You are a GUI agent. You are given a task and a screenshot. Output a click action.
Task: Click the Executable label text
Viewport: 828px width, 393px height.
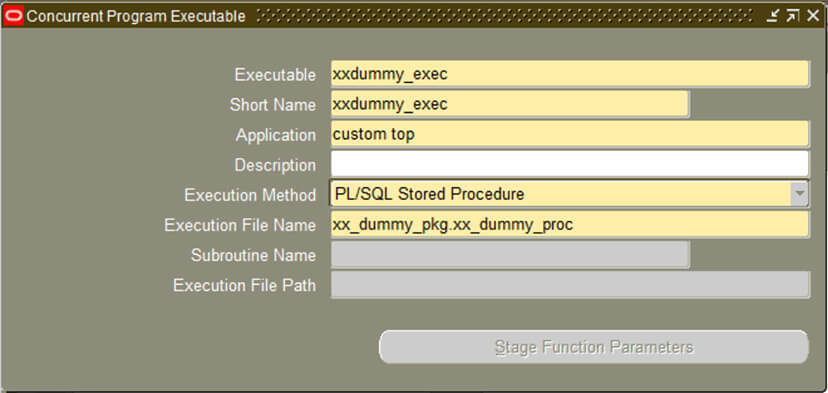(275, 74)
